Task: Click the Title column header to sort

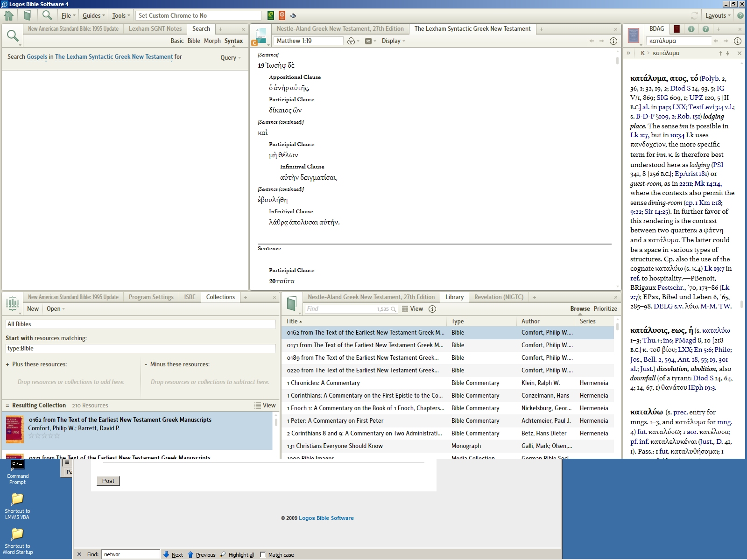Action: pos(293,321)
